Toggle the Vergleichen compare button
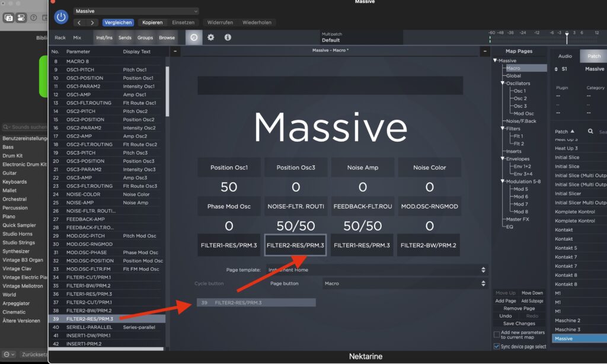The height and width of the screenshot is (364, 607). click(118, 23)
